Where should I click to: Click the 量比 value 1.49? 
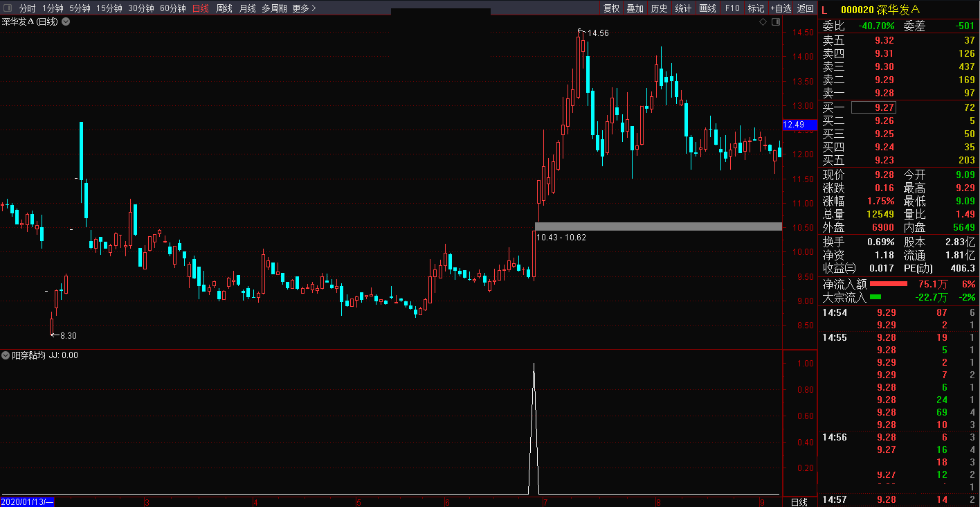[965, 214]
